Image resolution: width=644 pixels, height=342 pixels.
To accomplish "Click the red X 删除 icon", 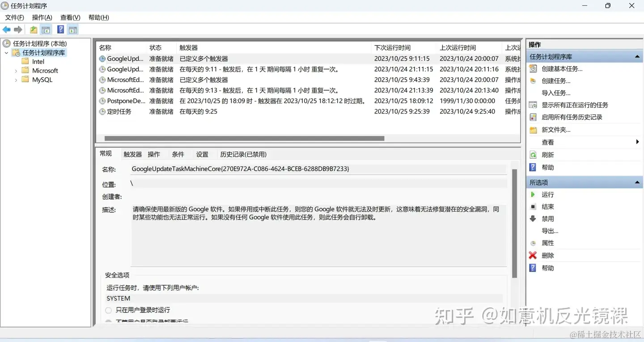I will [533, 255].
